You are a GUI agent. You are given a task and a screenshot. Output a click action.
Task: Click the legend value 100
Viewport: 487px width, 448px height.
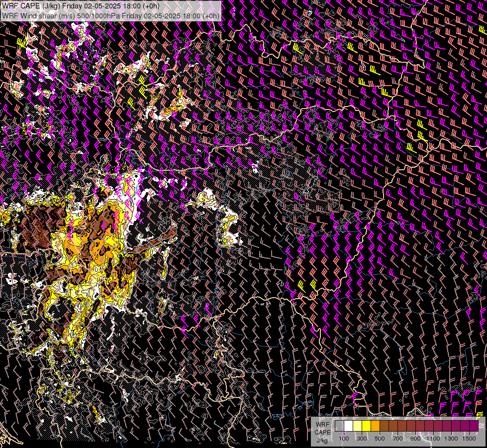click(x=344, y=439)
